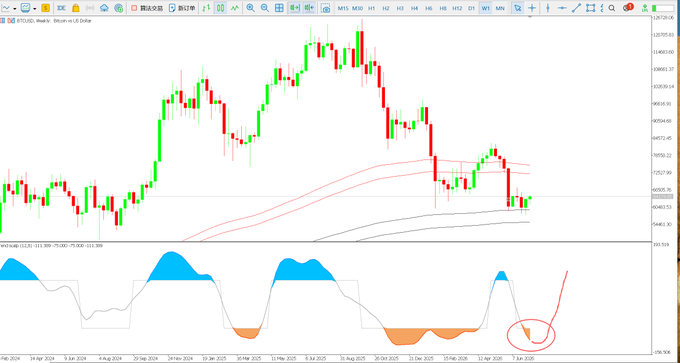Screen dimensions: 680x363
Task: Select the H3 timeframe
Action: pyautogui.click(x=400, y=8)
